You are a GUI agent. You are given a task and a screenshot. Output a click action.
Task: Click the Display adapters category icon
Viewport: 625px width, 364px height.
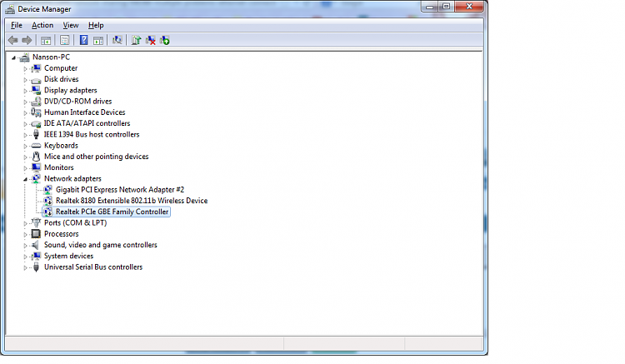[x=37, y=91]
